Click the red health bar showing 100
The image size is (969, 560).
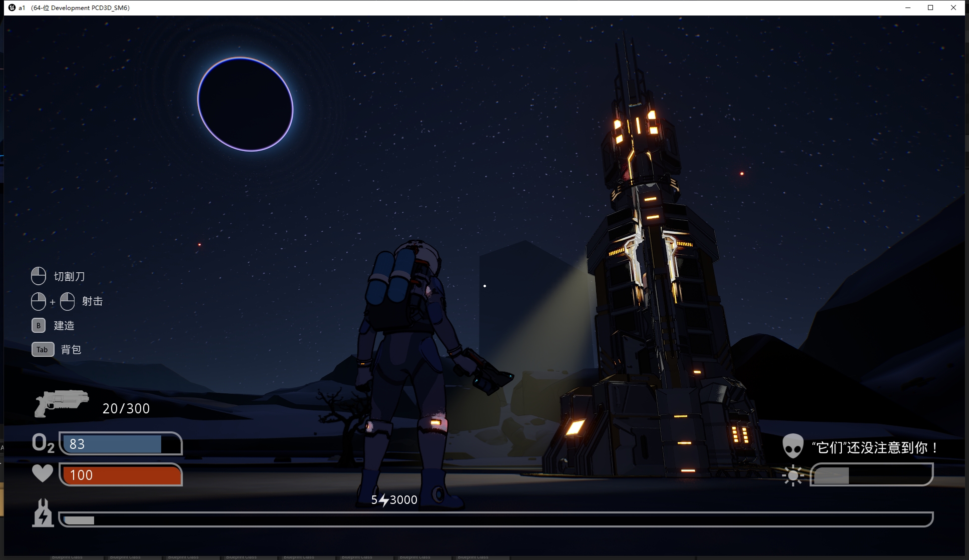tap(120, 475)
